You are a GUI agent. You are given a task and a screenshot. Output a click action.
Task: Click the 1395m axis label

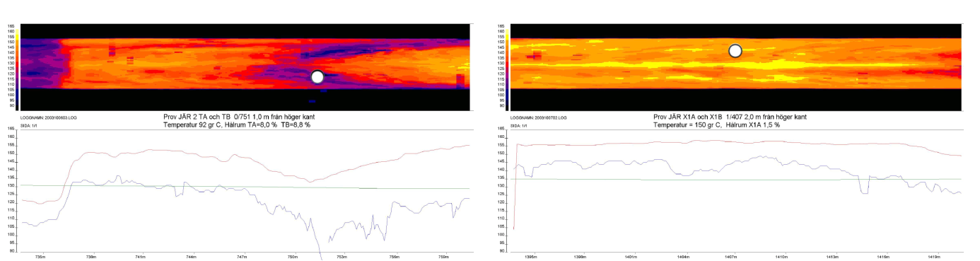[530, 257]
